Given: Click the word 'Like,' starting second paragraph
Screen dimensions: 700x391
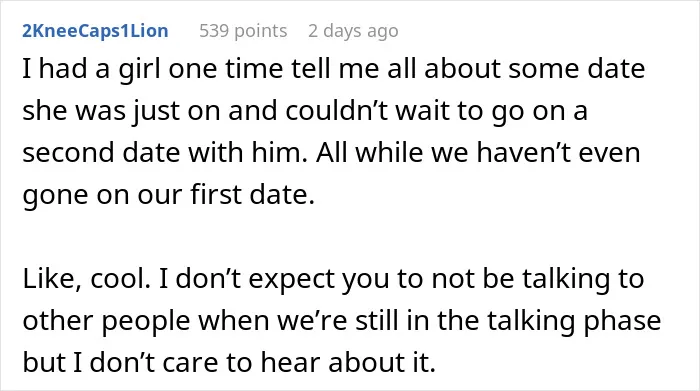Looking at the screenshot, I should [x=52, y=279].
